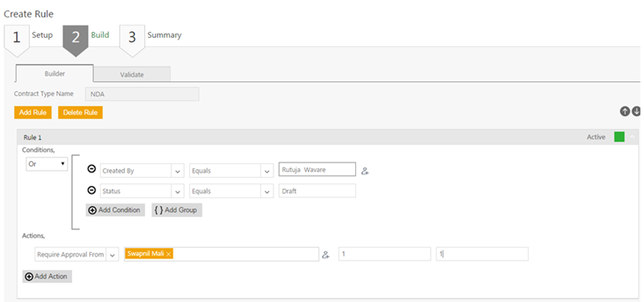Click the approver field containing Swapnil Mali
644x302 pixels.
(222, 254)
